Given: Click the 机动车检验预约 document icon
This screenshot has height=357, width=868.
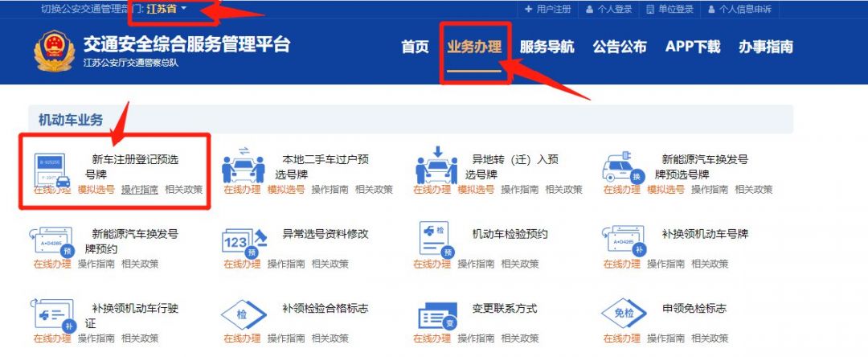Looking at the screenshot, I should 436,239.
